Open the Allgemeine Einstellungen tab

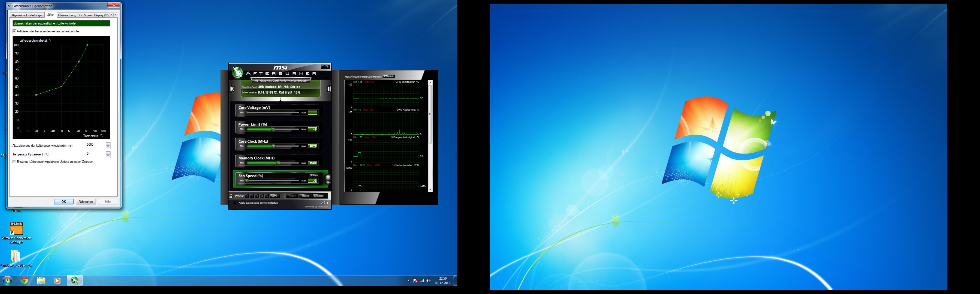coord(27,15)
